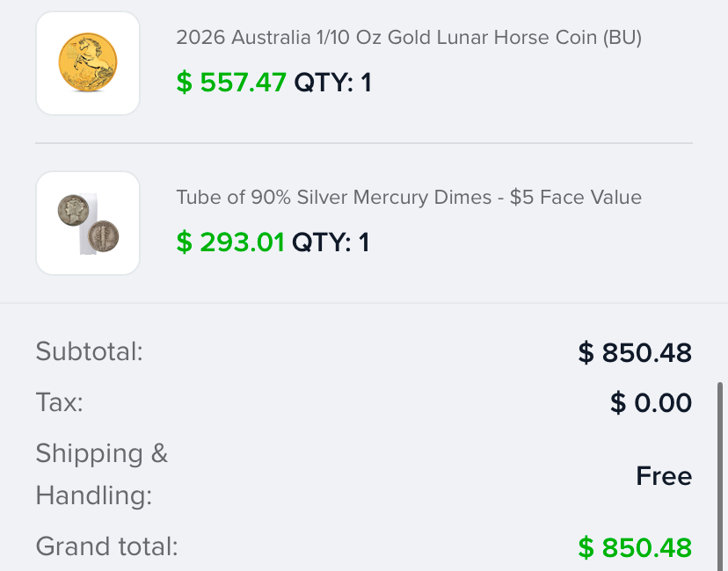Click the green $850.48 grand total amount

coord(635,548)
